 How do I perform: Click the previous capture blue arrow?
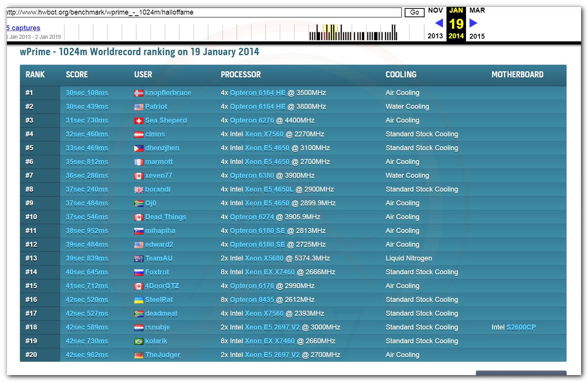[x=439, y=23]
